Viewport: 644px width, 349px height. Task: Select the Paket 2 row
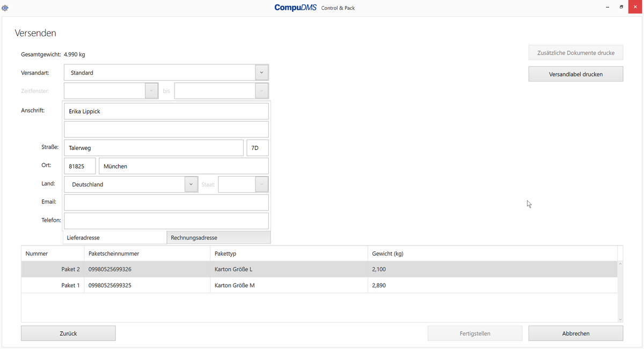pyautogui.click(x=319, y=269)
